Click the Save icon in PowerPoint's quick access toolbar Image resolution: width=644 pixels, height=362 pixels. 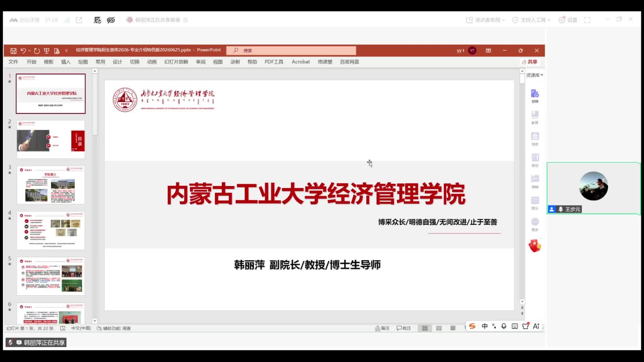[x=13, y=51]
